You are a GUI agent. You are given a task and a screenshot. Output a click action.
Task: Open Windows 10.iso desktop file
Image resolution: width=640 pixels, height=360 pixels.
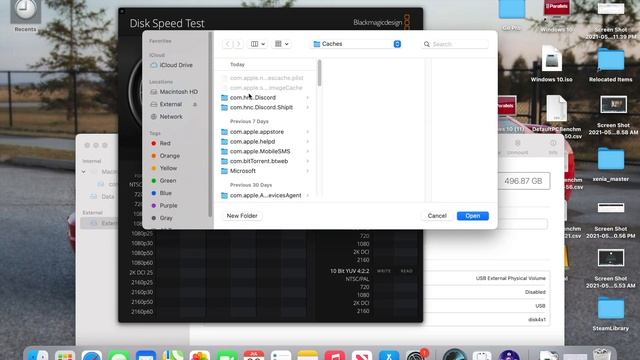(x=551, y=64)
